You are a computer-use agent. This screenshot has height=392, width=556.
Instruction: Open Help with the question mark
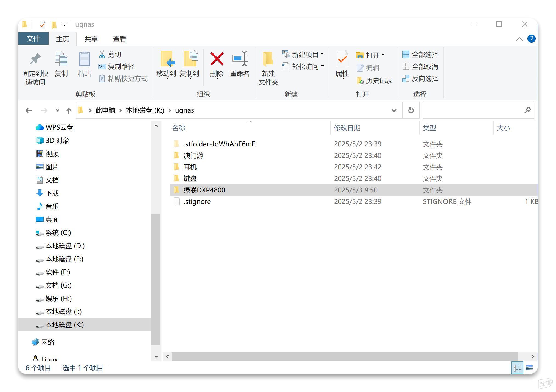531,39
